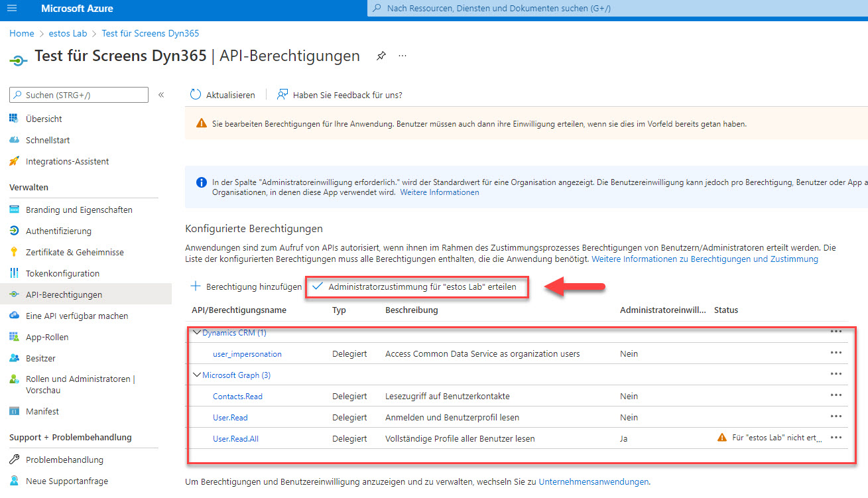Open more options ellipsis beside page title

pos(403,56)
